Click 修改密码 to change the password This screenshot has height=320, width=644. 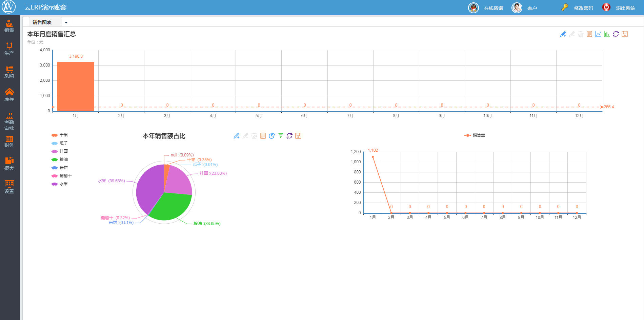(583, 8)
